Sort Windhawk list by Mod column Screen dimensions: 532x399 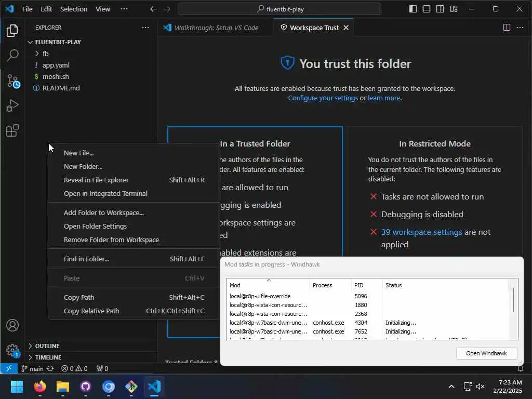click(268, 285)
